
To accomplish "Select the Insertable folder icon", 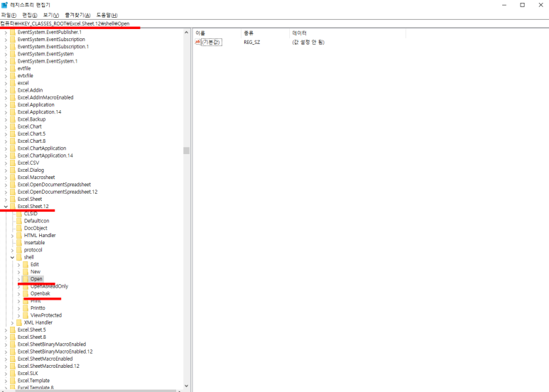I will (x=19, y=243).
